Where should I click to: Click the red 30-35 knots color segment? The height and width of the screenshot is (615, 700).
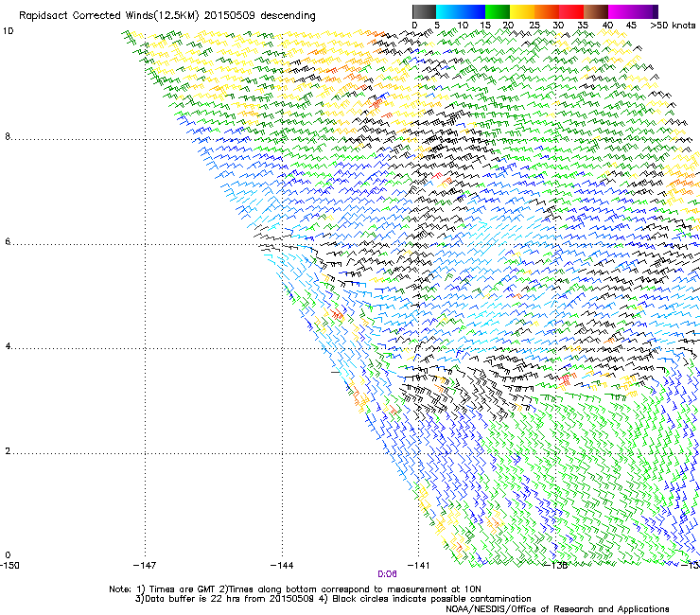pyautogui.click(x=571, y=11)
